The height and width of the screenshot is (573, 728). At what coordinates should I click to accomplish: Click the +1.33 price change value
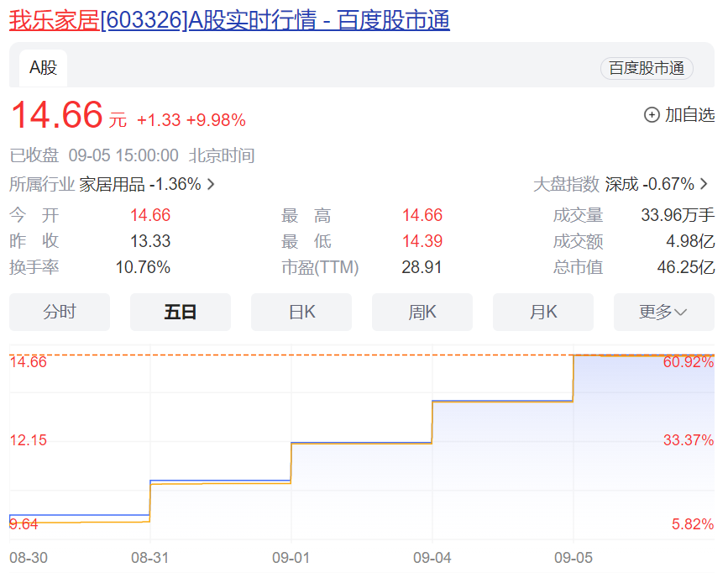[x=159, y=120]
